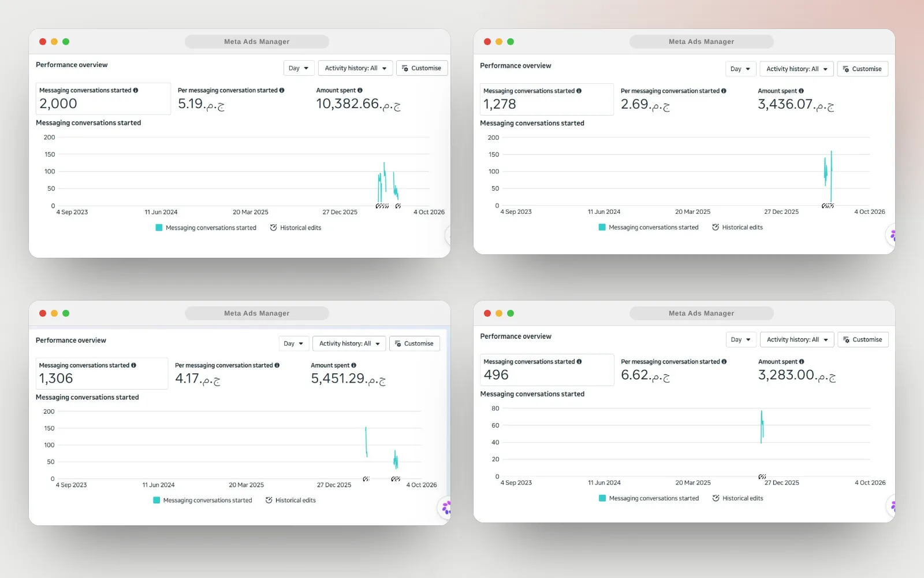The image size is (924, 578).
Task: Click teal legend swatch in 496 conversations window
Action: tap(602, 498)
